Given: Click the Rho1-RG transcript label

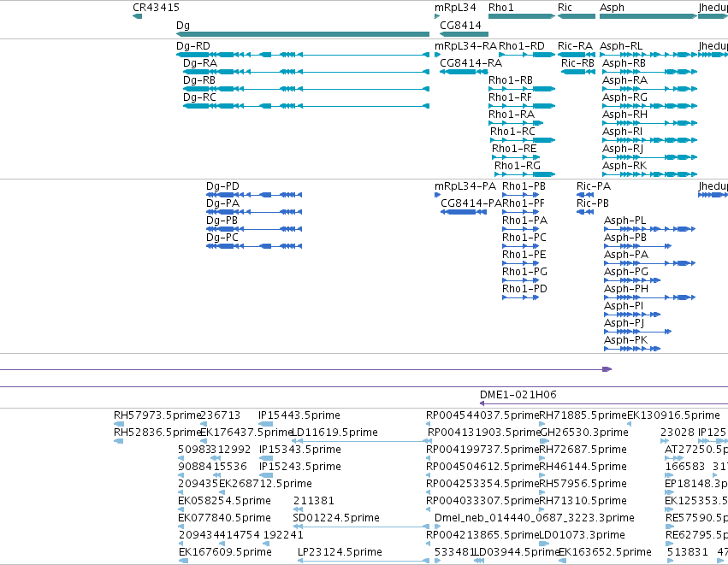Looking at the screenshot, I should coord(518,166).
